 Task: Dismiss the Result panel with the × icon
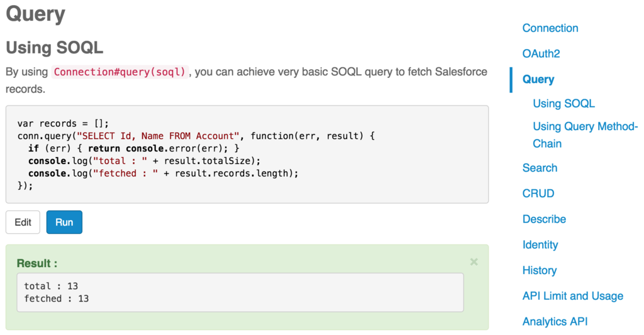point(474,261)
